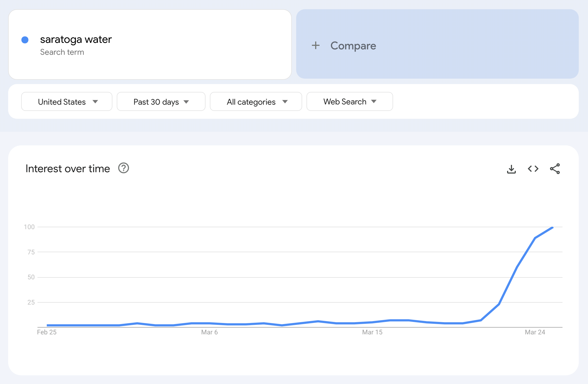Viewport: 588px width, 384px height.
Task: Click the arrow in United States dropdown
Action: (x=95, y=102)
